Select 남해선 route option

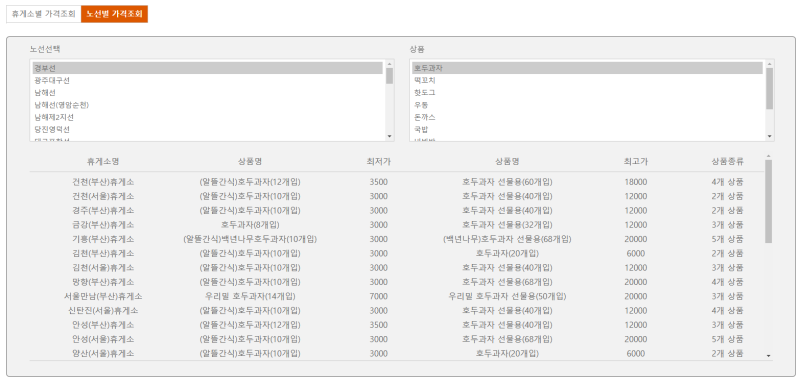208,93
